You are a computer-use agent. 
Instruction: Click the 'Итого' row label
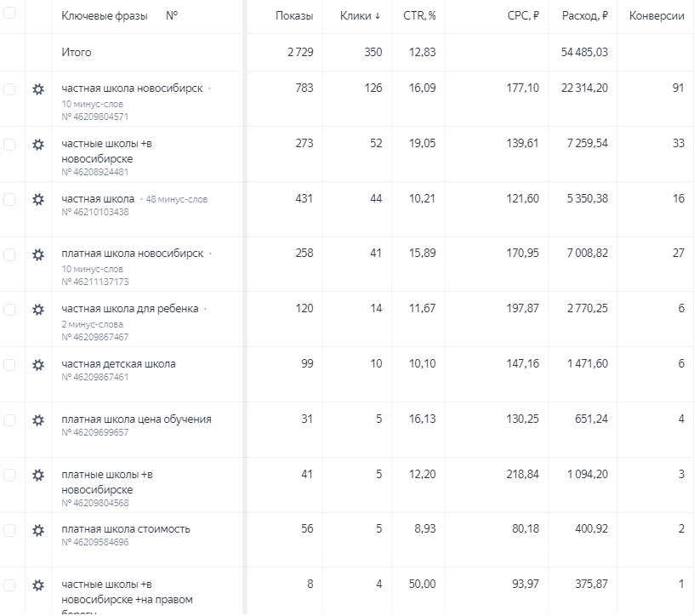tap(77, 52)
